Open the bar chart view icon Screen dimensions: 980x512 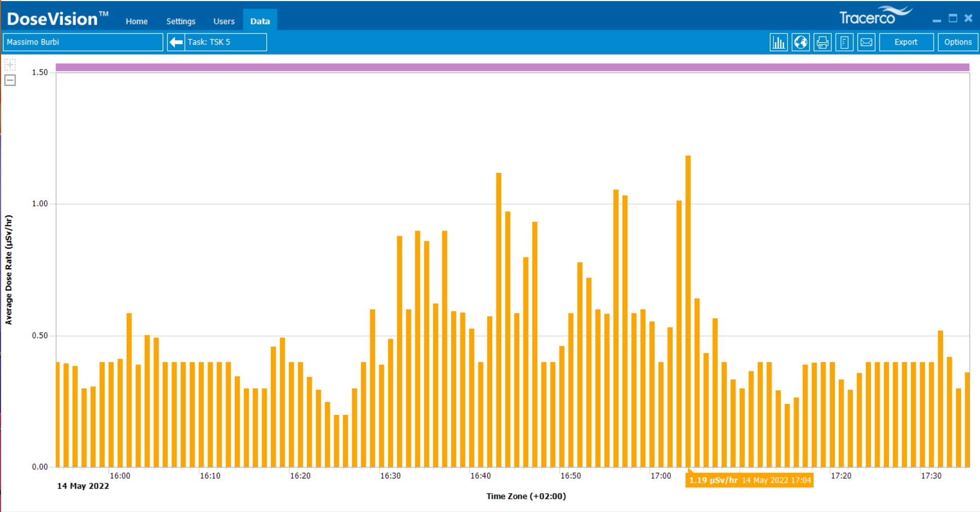coord(778,42)
